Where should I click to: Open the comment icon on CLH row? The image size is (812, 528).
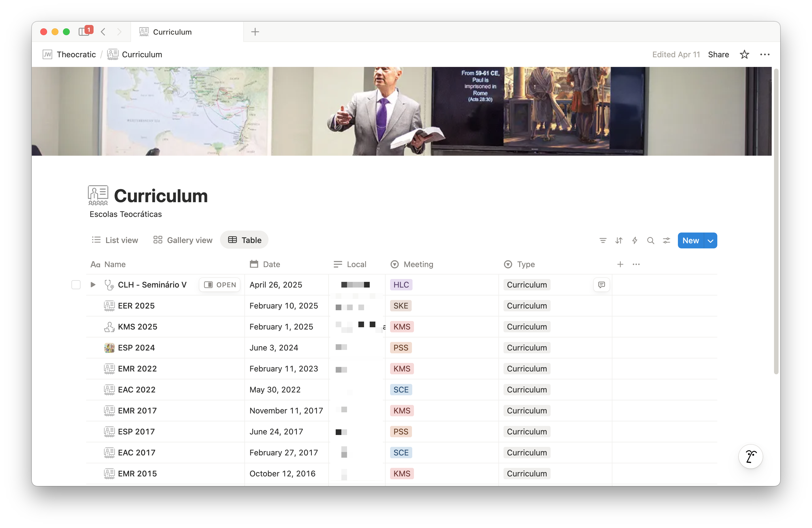(x=601, y=285)
